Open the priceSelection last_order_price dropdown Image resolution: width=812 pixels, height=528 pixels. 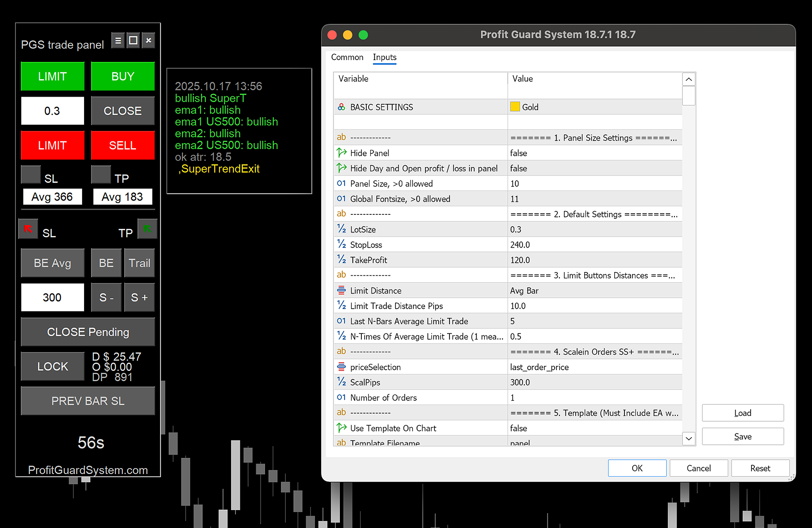pyautogui.click(x=539, y=367)
